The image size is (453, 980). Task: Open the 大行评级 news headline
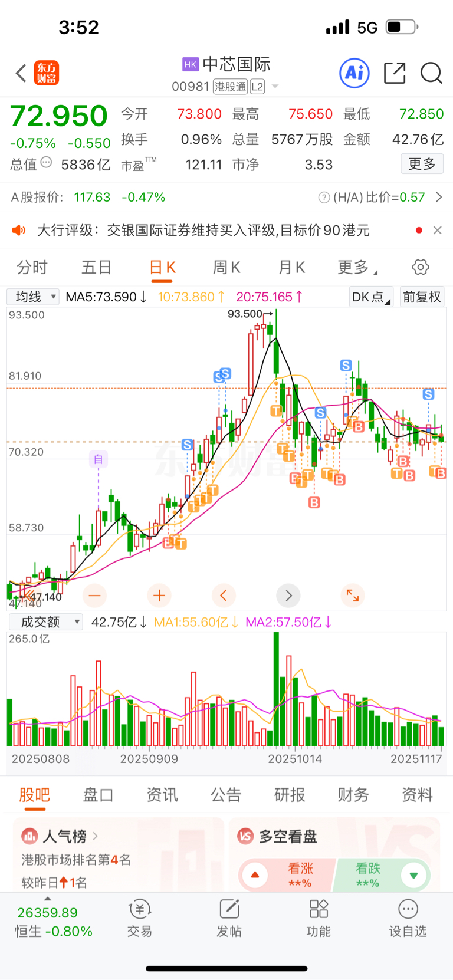click(x=203, y=230)
